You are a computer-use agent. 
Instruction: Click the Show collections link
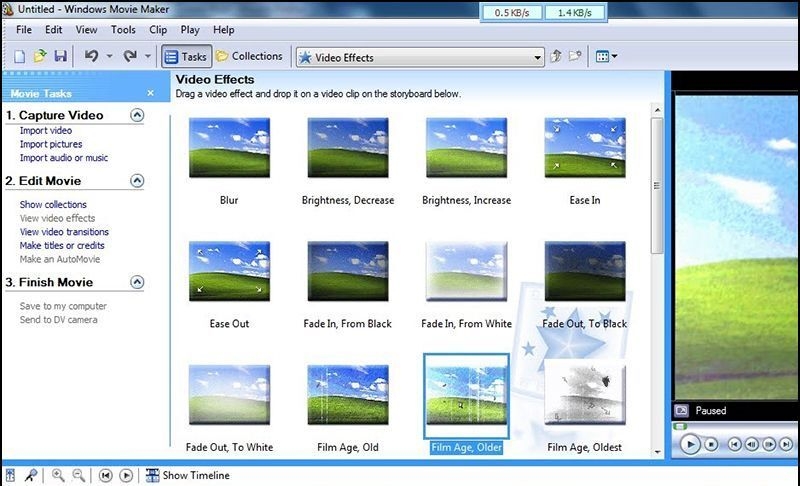[53, 204]
